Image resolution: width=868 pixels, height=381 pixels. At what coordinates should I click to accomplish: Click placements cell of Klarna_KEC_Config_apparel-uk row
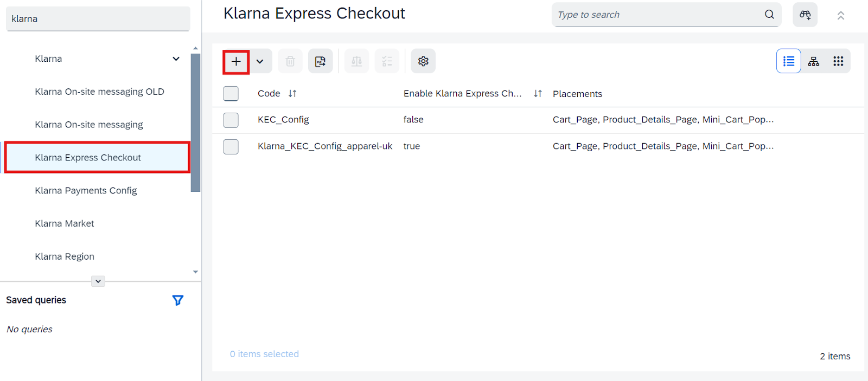click(663, 146)
